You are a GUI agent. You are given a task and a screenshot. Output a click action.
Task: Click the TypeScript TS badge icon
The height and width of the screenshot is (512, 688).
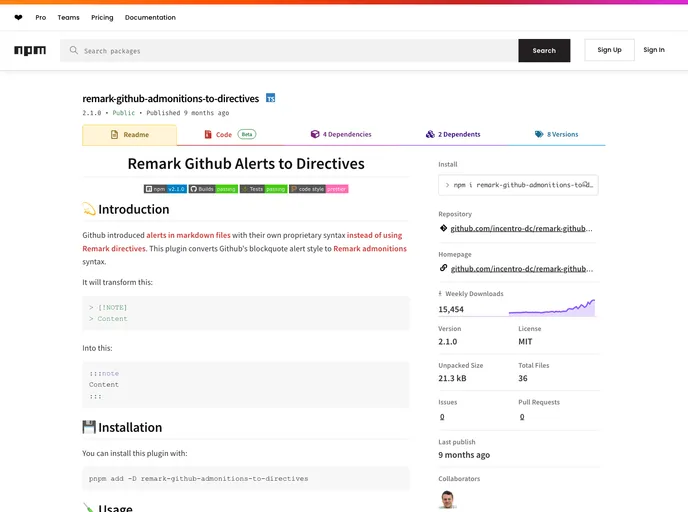click(271, 98)
